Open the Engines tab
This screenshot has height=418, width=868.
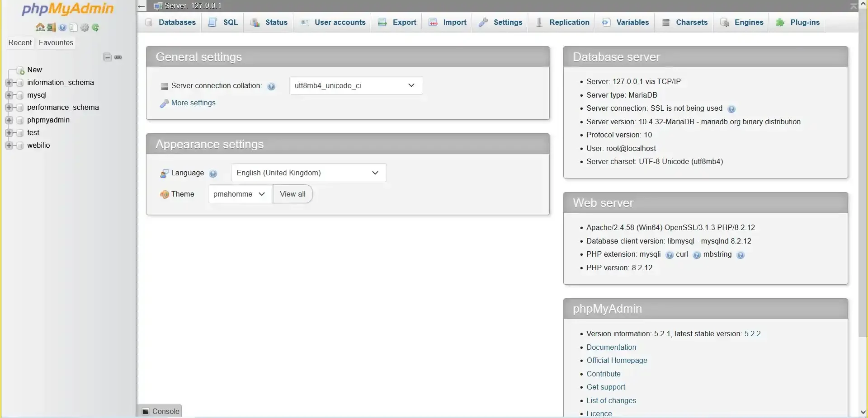click(x=742, y=23)
